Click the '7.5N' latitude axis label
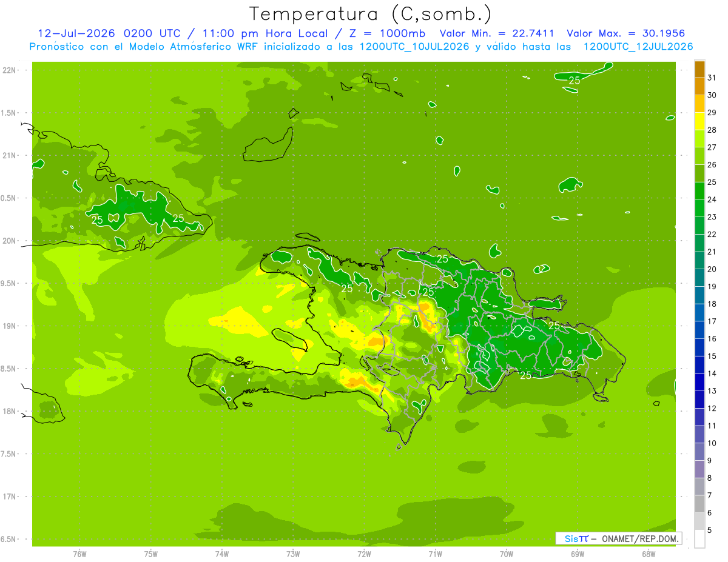Image resolution: width=728 pixels, height=562 pixels. (x=9, y=454)
